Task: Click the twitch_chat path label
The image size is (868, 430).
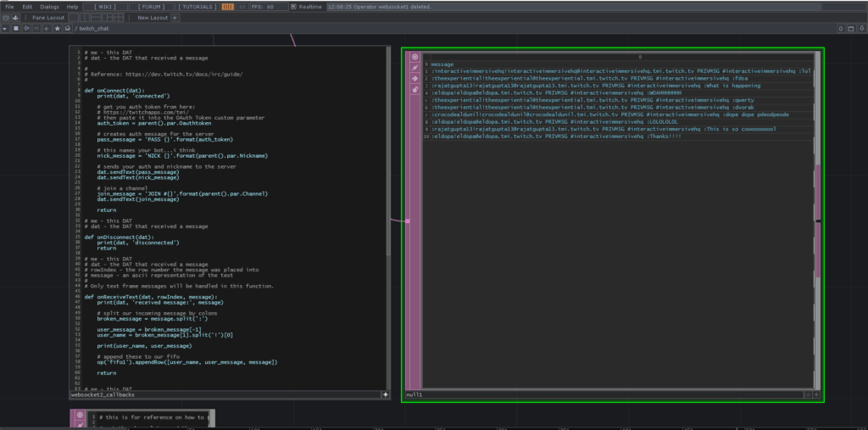Action: (93, 28)
